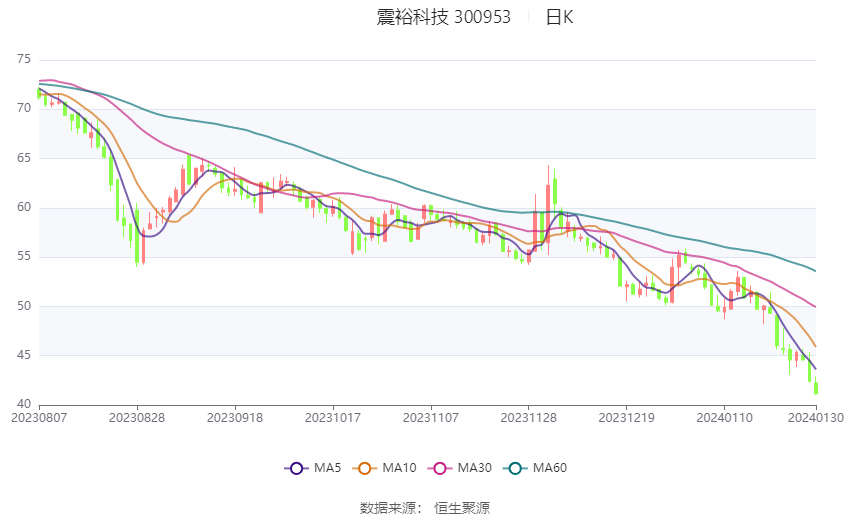850x516 pixels.
Task: Click the 恒生聚源 data source text
Action: pos(462,508)
